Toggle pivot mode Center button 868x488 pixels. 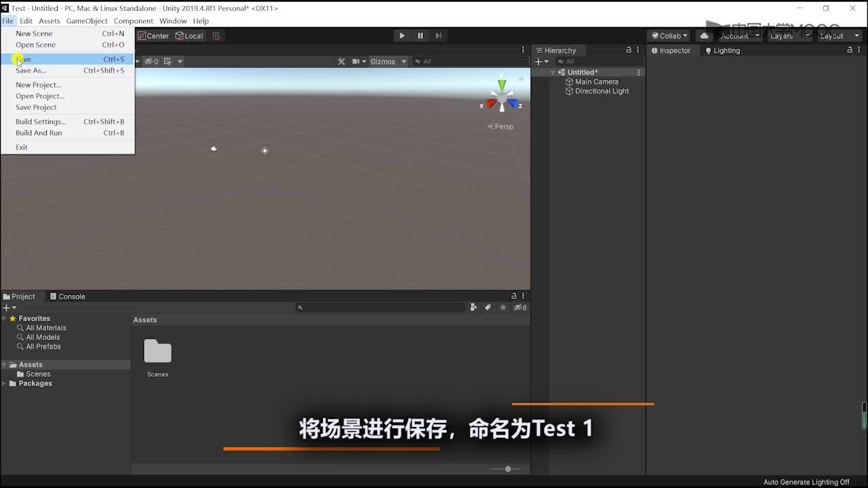(154, 36)
